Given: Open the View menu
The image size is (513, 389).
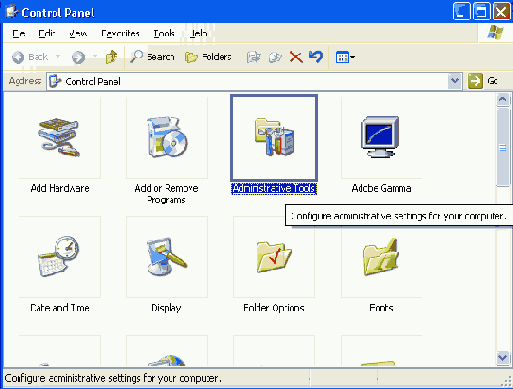Looking at the screenshot, I should click(x=78, y=33).
